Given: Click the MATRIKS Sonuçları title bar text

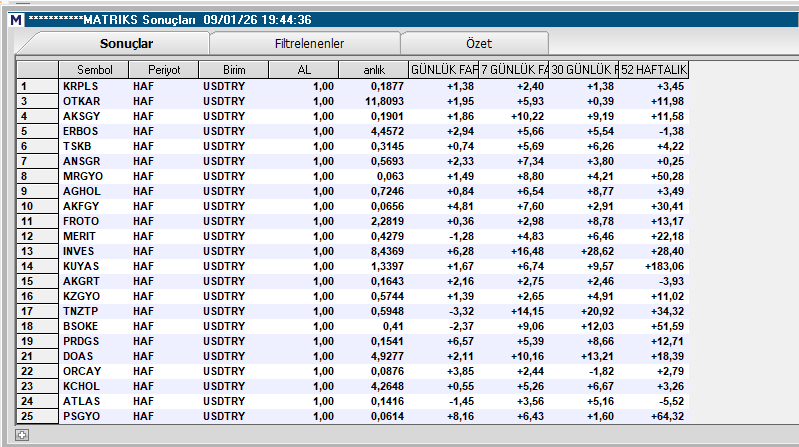Looking at the screenshot, I should click(x=170, y=20).
